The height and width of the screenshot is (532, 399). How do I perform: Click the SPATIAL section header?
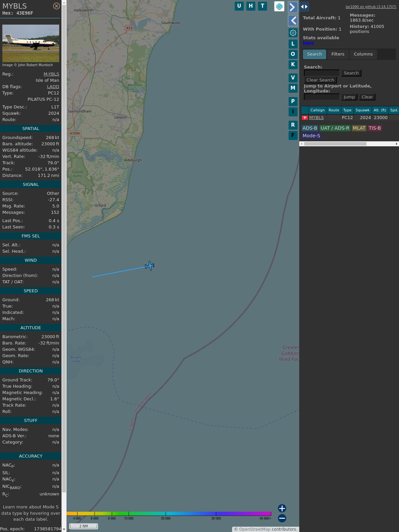click(31, 129)
